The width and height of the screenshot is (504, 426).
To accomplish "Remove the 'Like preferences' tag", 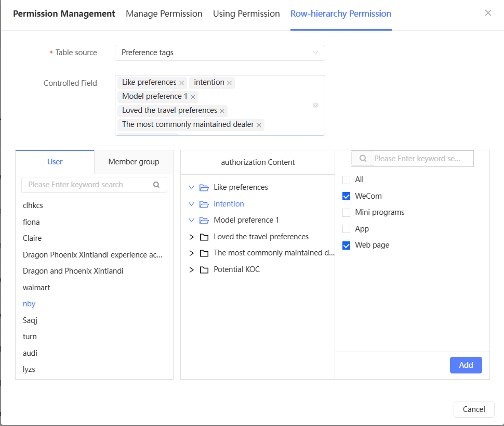I will coord(182,83).
